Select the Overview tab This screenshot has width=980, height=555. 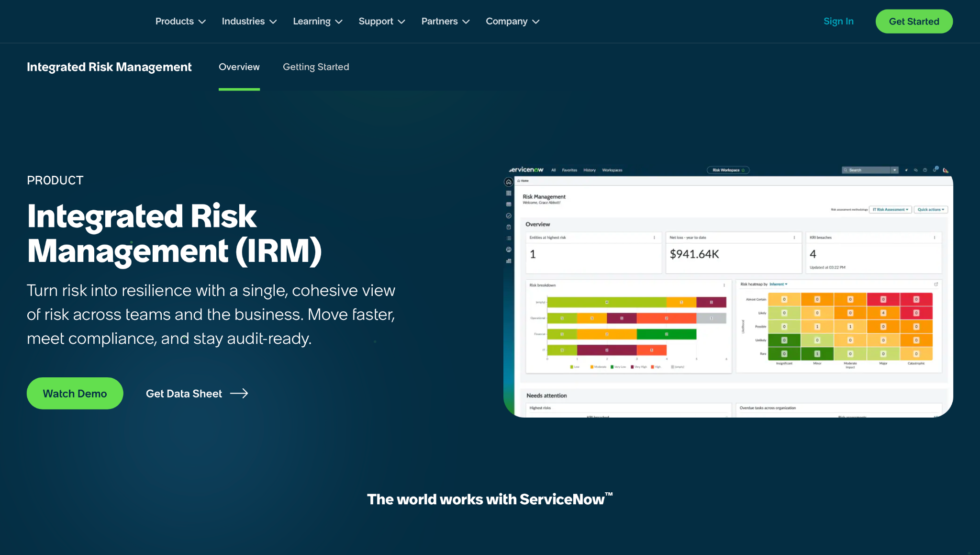239,67
